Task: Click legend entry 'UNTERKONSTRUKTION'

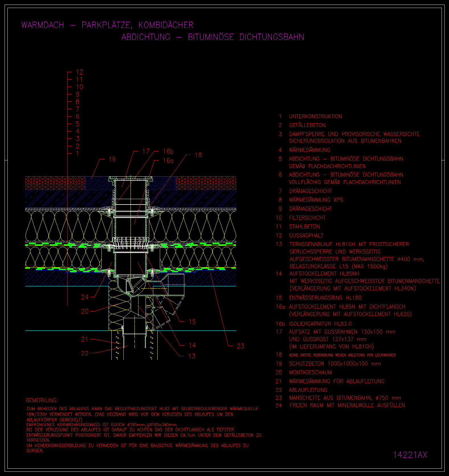Action: pos(316,116)
